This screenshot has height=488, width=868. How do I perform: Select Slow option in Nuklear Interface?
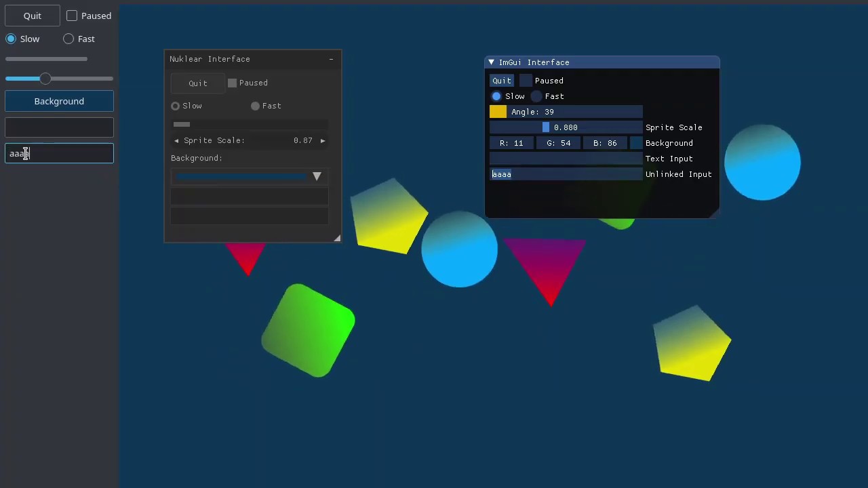coord(175,106)
